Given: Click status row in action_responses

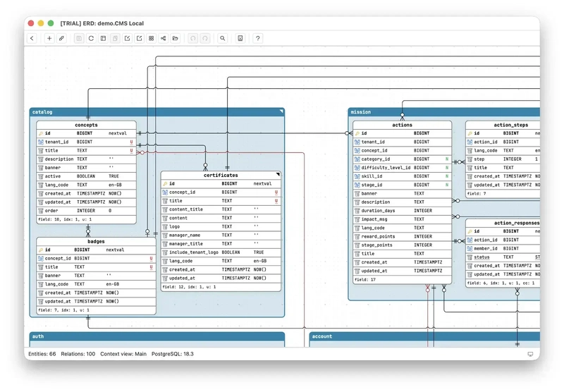Looking at the screenshot, I should tap(503, 257).
